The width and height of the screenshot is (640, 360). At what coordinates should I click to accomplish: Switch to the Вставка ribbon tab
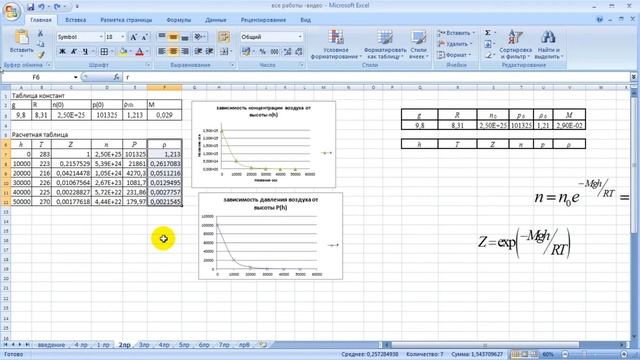[76, 20]
